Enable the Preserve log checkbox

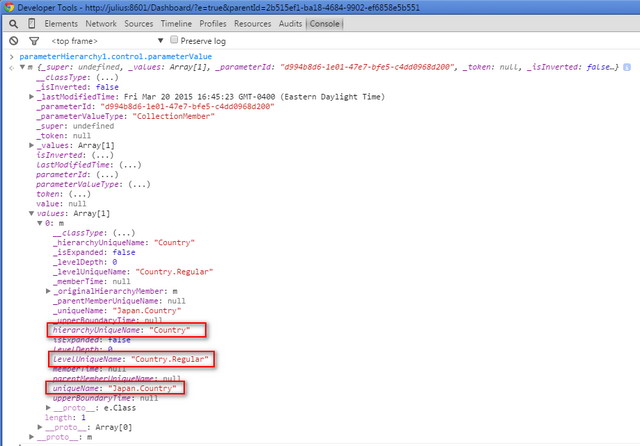point(175,41)
